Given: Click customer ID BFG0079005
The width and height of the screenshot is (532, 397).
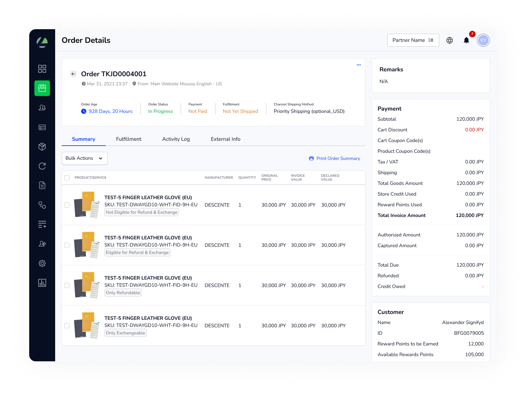Looking at the screenshot, I should pyautogui.click(x=469, y=333).
